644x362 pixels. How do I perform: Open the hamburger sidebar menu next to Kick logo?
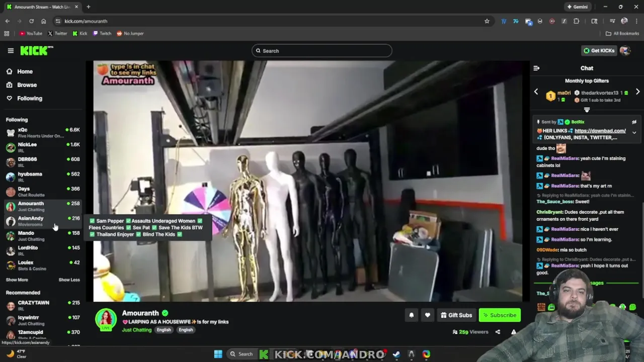click(11, 51)
